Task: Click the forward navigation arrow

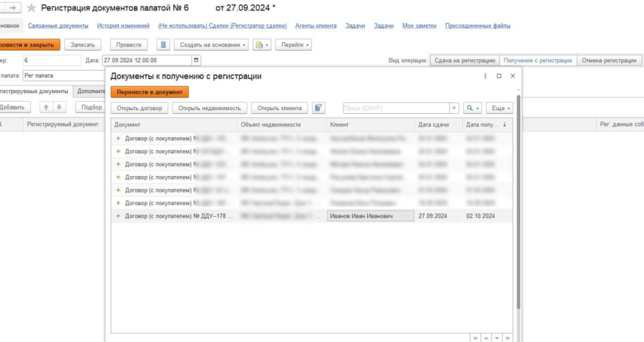Action: 13,8
